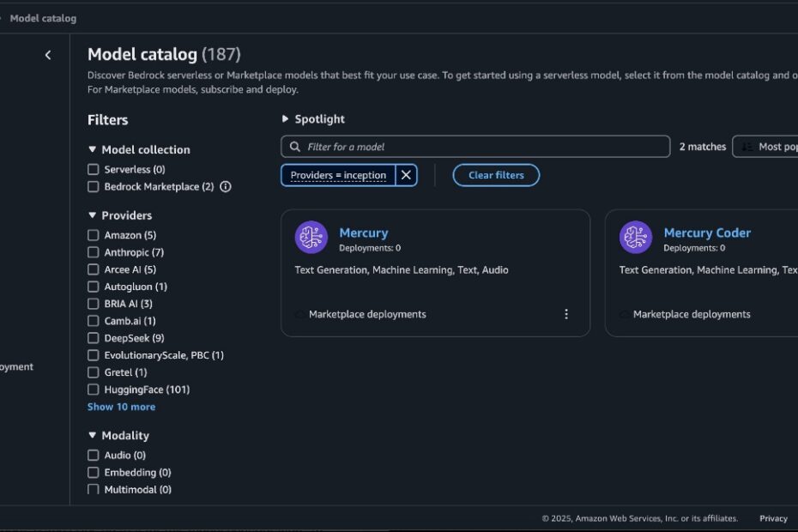
Task: Open the Mercury Coder model link
Action: [x=707, y=233]
